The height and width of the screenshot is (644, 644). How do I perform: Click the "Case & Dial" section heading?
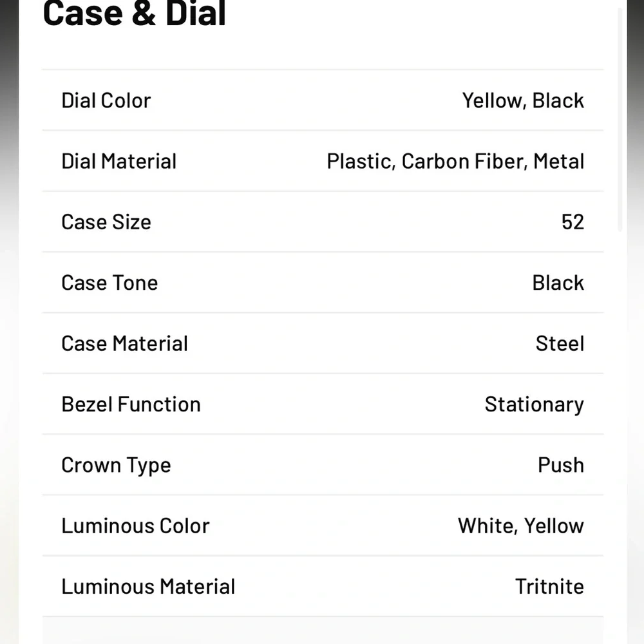[x=134, y=14]
